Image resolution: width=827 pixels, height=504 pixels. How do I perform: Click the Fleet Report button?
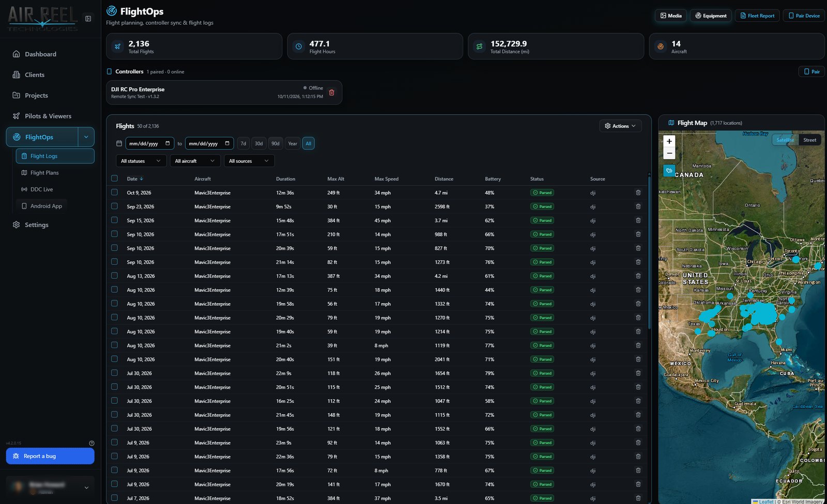(758, 15)
